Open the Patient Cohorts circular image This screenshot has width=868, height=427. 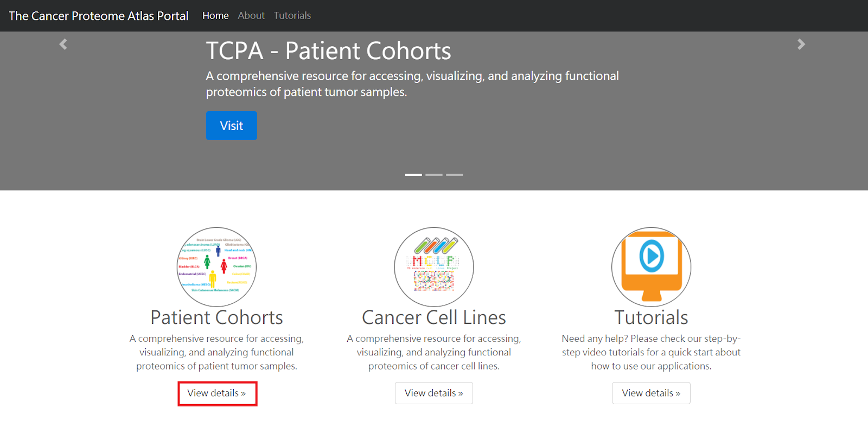217,267
